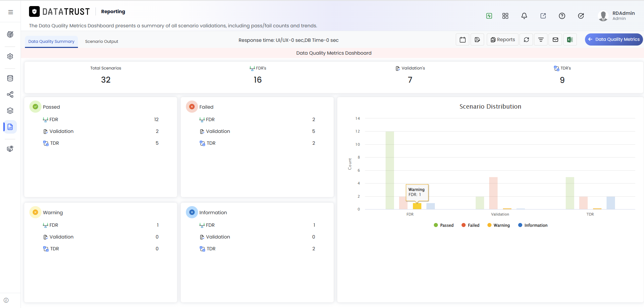
Task: Click the Reports button
Action: point(503,39)
